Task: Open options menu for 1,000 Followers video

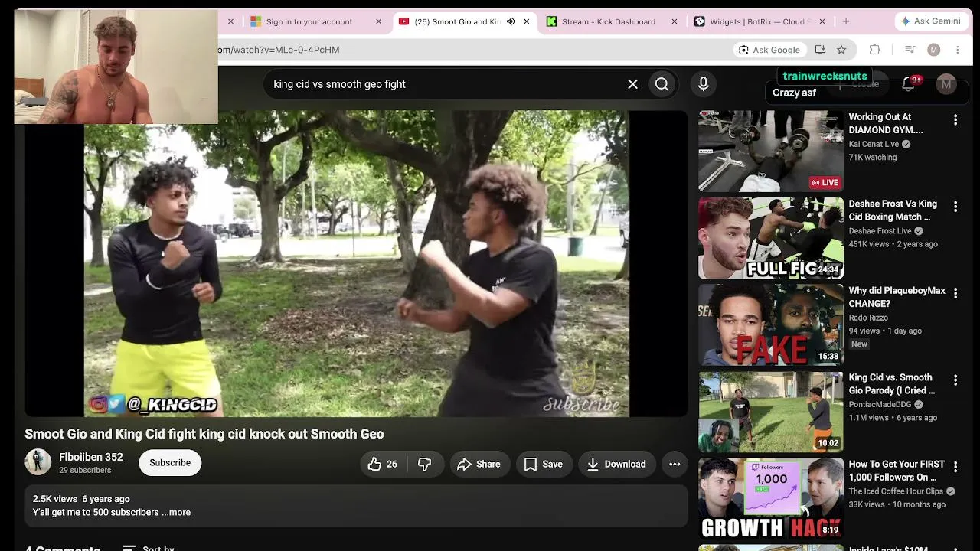Action: tap(955, 467)
